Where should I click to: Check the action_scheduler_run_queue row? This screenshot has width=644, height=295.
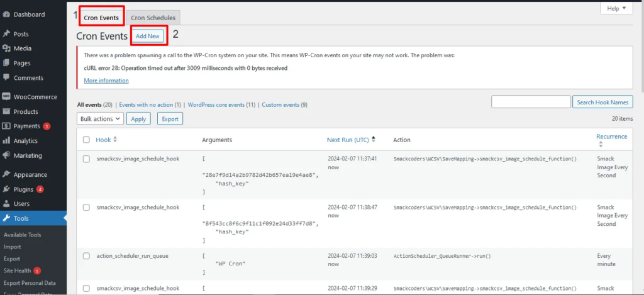click(x=86, y=256)
